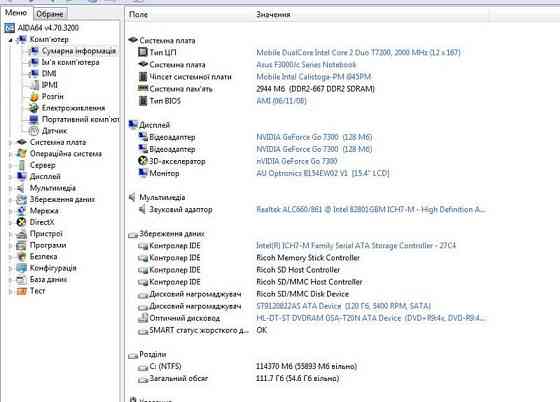The height and width of the screenshot is (402, 560).
Task: Select the 2944 МБ memory value
Action: (315, 89)
